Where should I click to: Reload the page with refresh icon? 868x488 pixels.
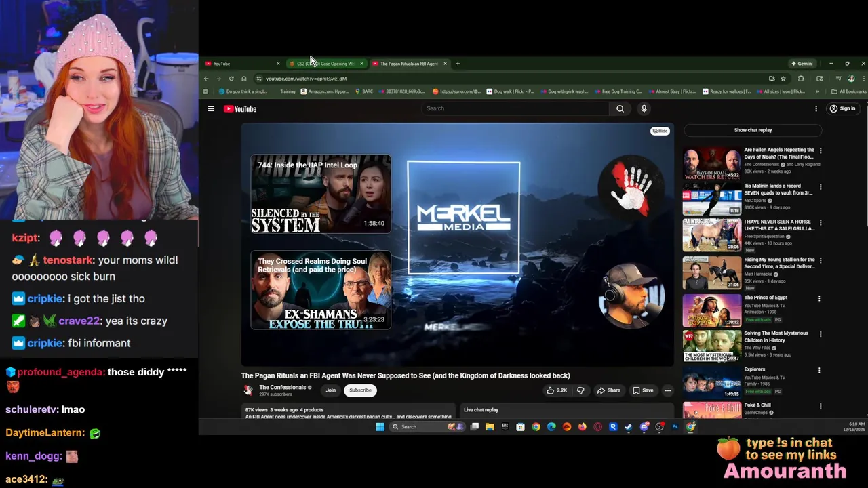[x=231, y=79]
